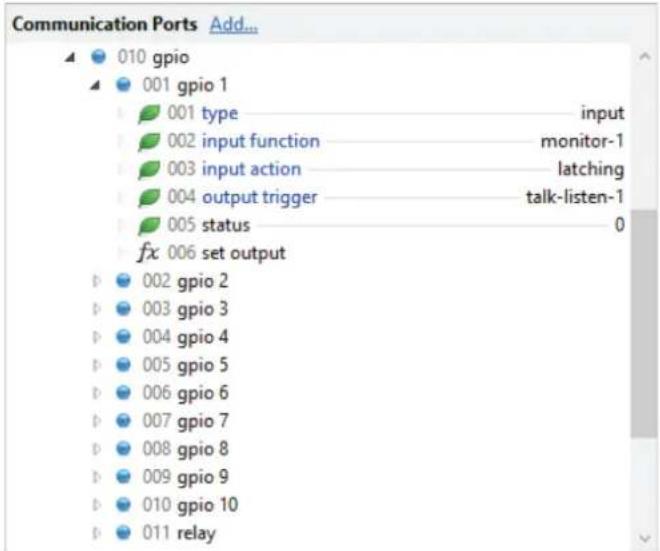Click the green leaf icon beside input action
The width and height of the screenshot is (660, 551).
point(149,170)
